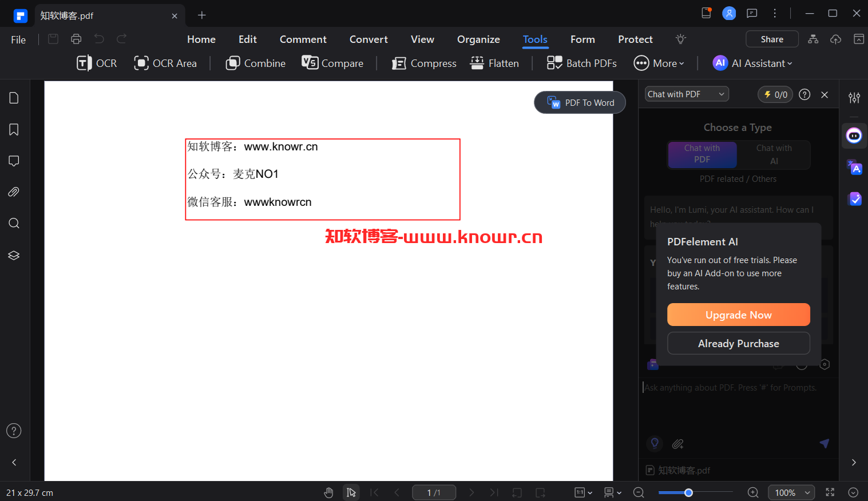Open AI panel help question mark
Screen dimensions: 868x501
click(804, 94)
